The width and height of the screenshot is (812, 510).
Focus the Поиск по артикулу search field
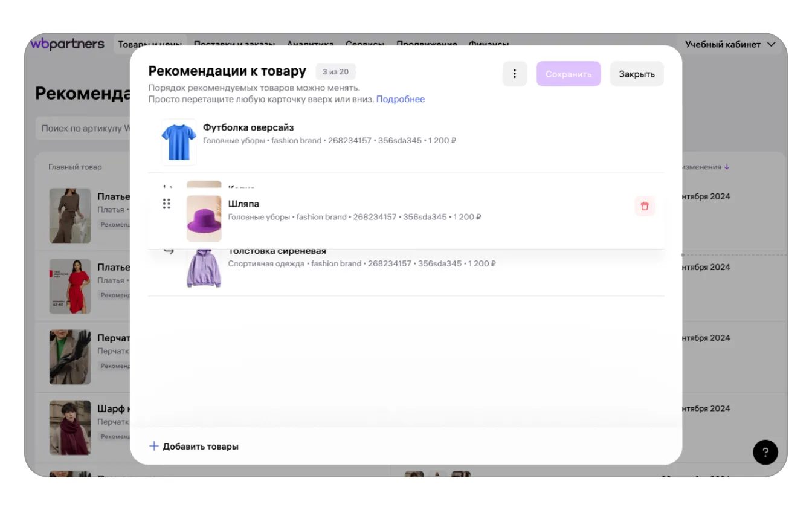83,128
